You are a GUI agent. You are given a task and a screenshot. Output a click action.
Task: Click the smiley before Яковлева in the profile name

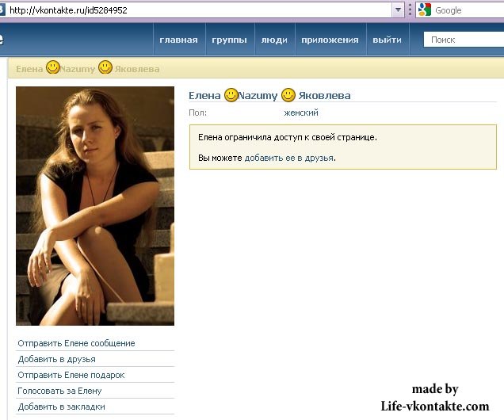pyautogui.click(x=288, y=95)
